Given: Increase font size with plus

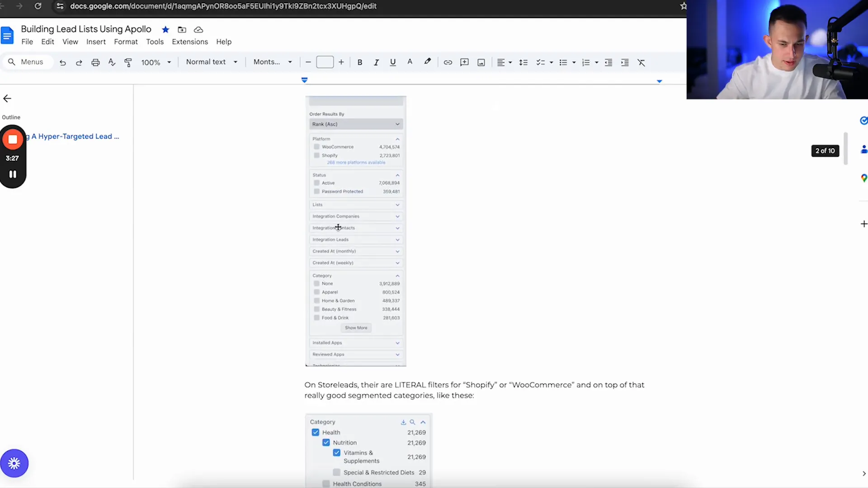Looking at the screenshot, I should tap(341, 62).
